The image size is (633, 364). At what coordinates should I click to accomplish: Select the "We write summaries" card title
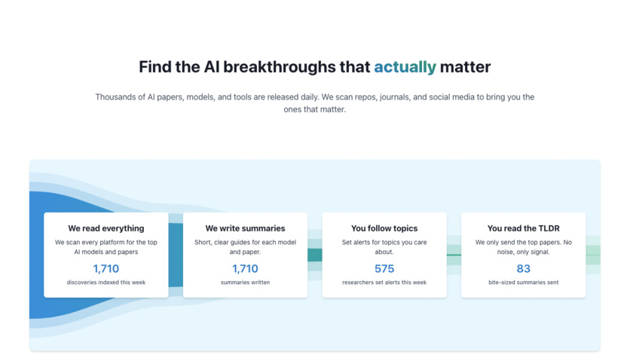tap(245, 228)
